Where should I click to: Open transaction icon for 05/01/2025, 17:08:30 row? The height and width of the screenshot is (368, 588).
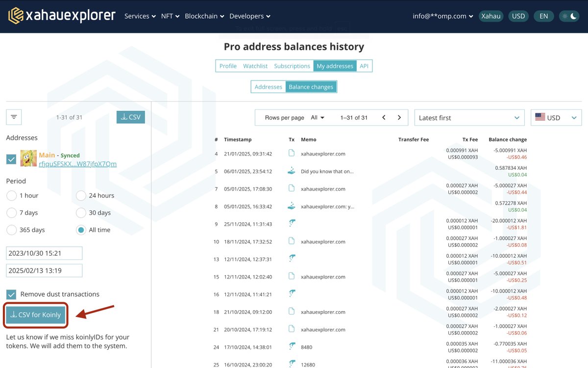(x=292, y=188)
